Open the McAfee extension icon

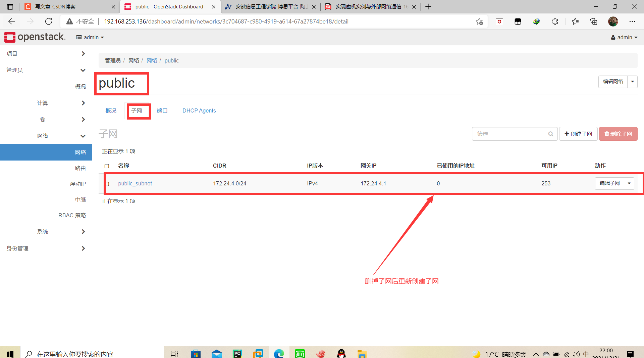pos(499,21)
